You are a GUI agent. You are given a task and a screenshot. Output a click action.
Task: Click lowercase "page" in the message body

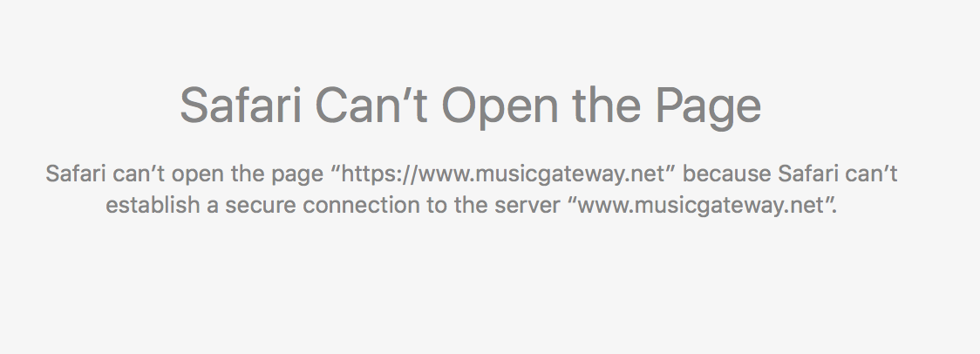click(x=296, y=175)
